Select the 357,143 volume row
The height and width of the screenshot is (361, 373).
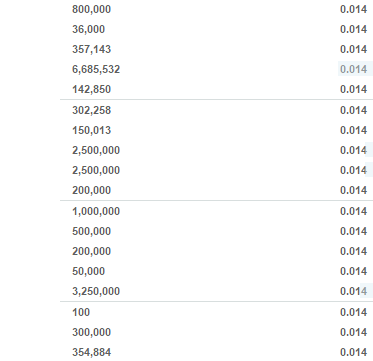point(216,49)
